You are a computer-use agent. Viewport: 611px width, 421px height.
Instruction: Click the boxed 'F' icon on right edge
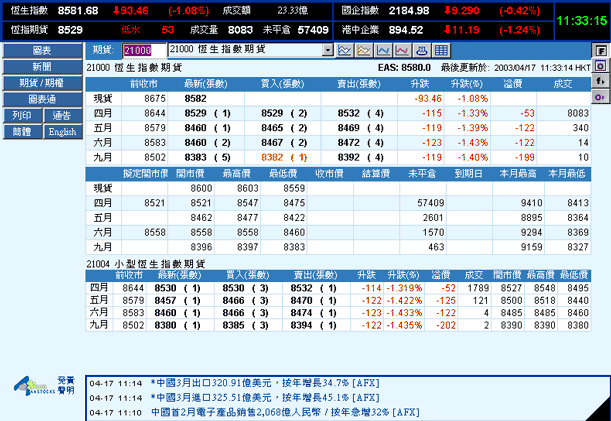(601, 51)
